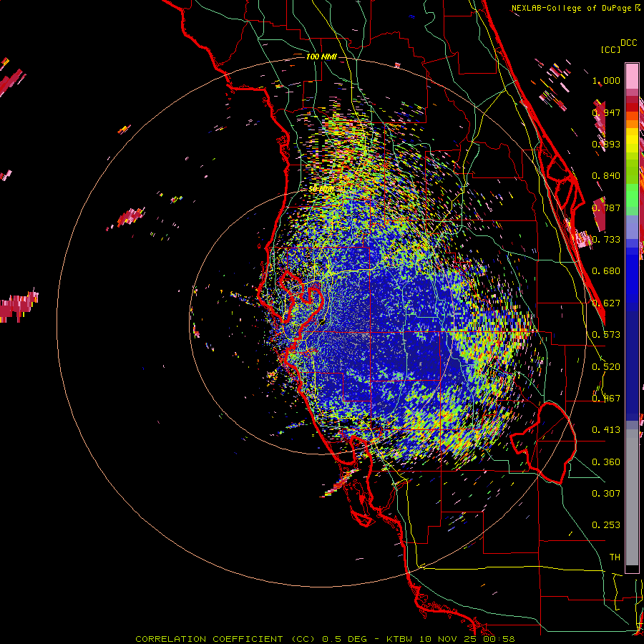Select the 0.253 scale value
Screen dimensions: 644x644
(606, 525)
